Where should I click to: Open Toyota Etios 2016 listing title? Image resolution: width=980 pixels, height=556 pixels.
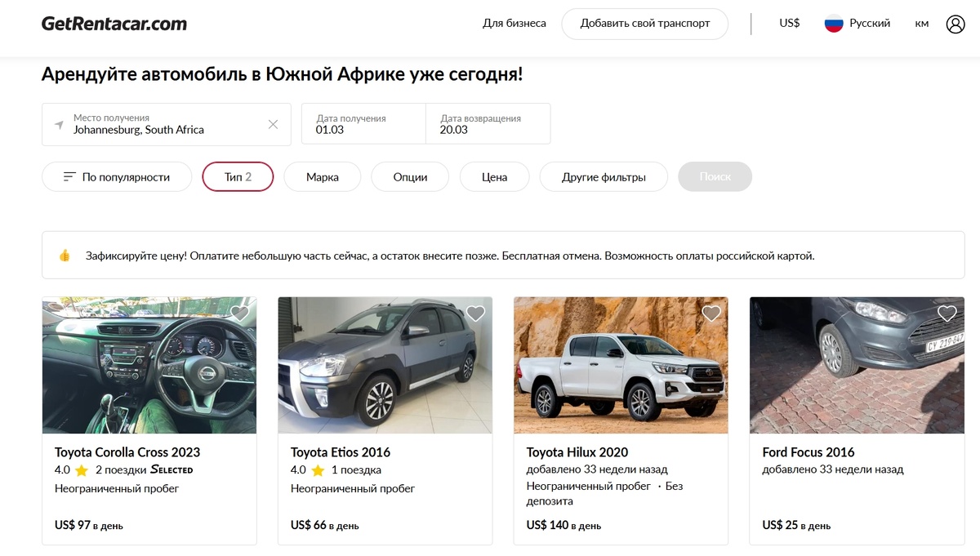341,452
